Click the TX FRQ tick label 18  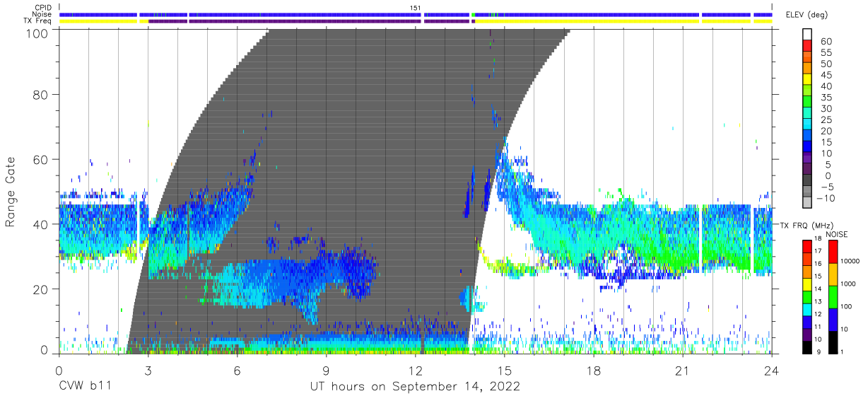click(818, 239)
